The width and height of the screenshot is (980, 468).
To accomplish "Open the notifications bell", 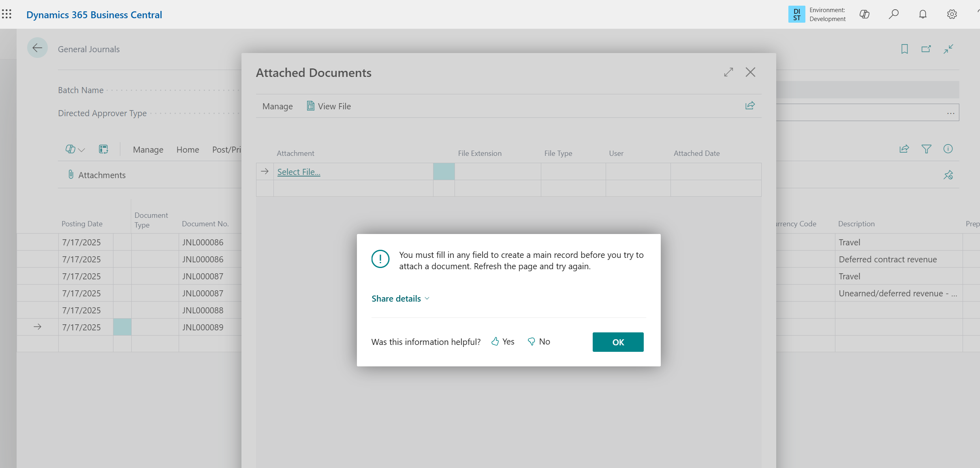I will click(922, 15).
